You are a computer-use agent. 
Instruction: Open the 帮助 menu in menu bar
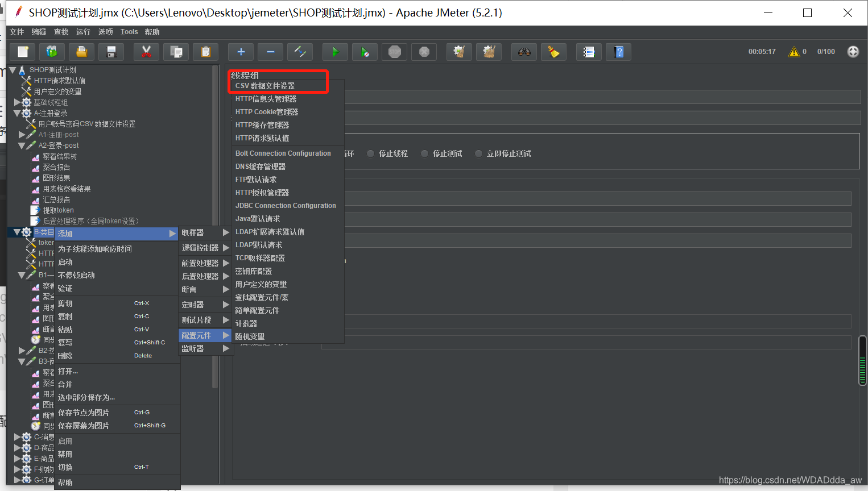tap(152, 32)
